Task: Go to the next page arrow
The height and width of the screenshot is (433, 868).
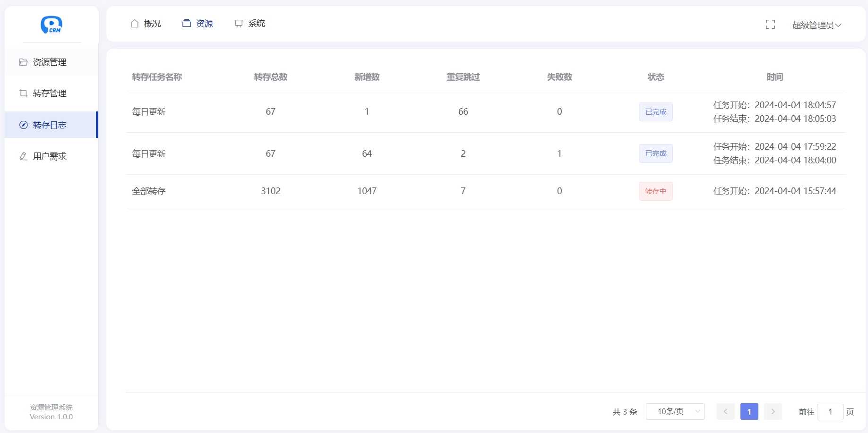Action: tap(773, 412)
